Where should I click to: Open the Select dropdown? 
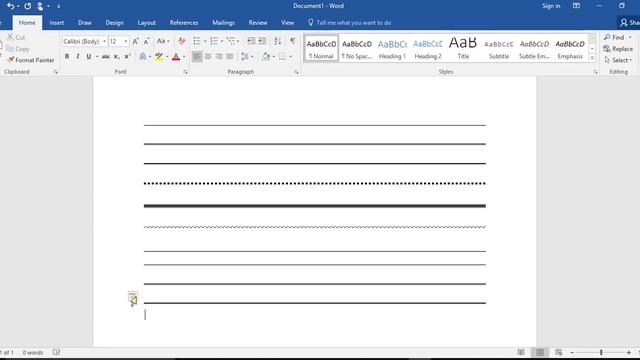[618, 60]
